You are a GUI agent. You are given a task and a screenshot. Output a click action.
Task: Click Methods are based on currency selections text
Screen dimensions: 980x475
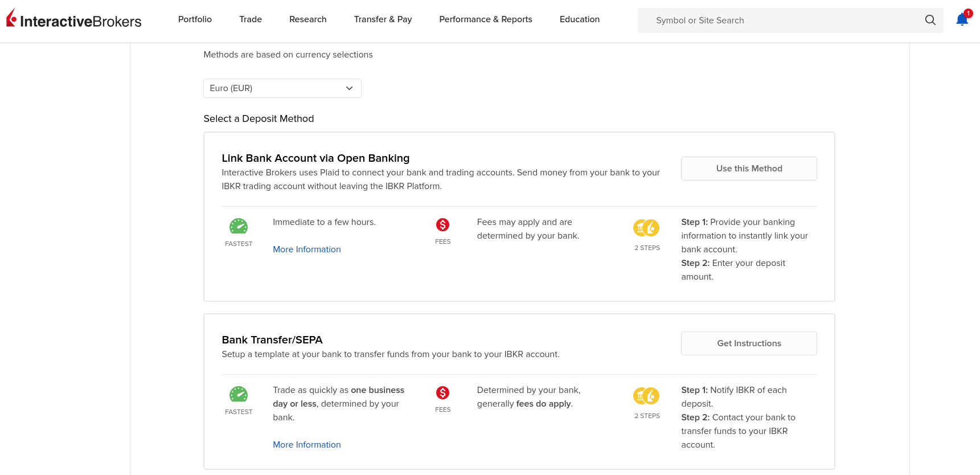pyautogui.click(x=288, y=55)
